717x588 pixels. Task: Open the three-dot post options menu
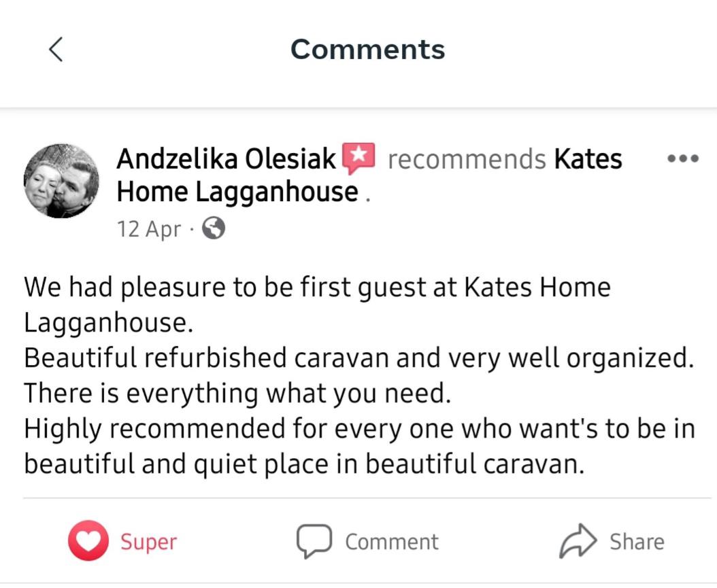pos(683,158)
